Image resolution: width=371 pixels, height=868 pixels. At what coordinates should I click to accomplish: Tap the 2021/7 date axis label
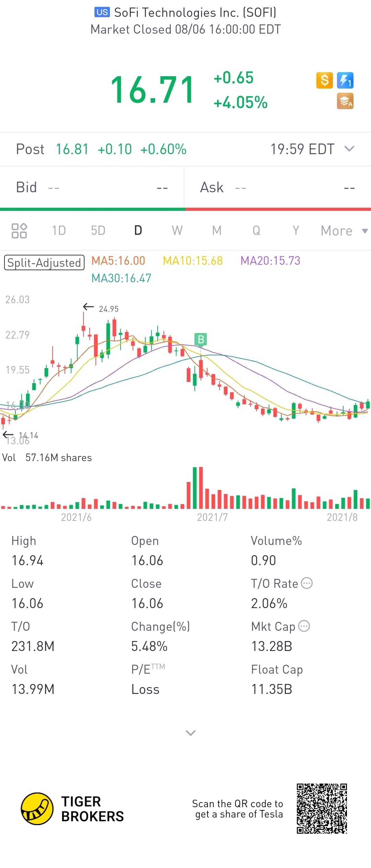pos(212,517)
